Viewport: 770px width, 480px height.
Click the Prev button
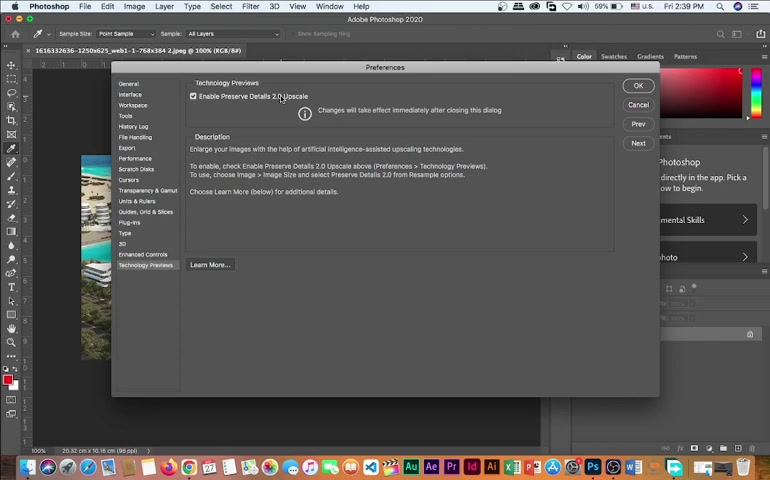tap(638, 124)
